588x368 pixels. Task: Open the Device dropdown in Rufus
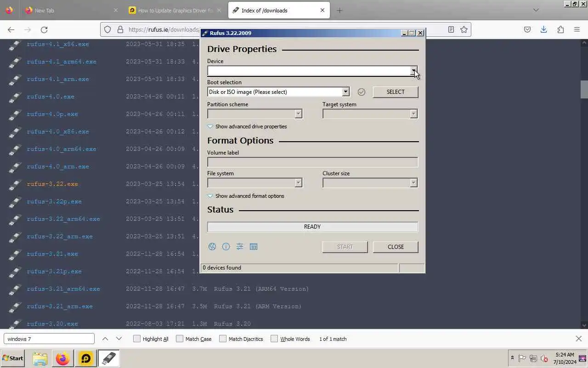click(x=414, y=71)
